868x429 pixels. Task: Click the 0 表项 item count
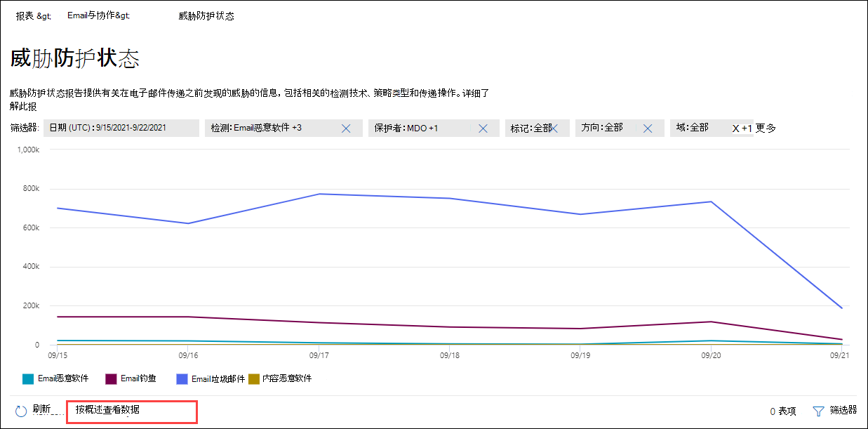click(x=783, y=411)
